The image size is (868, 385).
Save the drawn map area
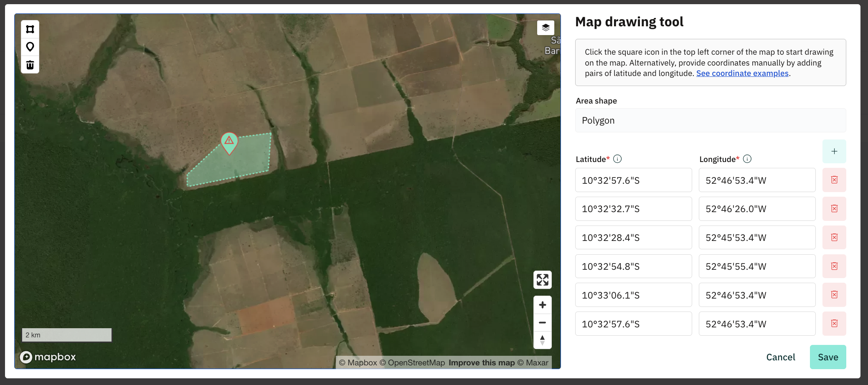pos(827,357)
